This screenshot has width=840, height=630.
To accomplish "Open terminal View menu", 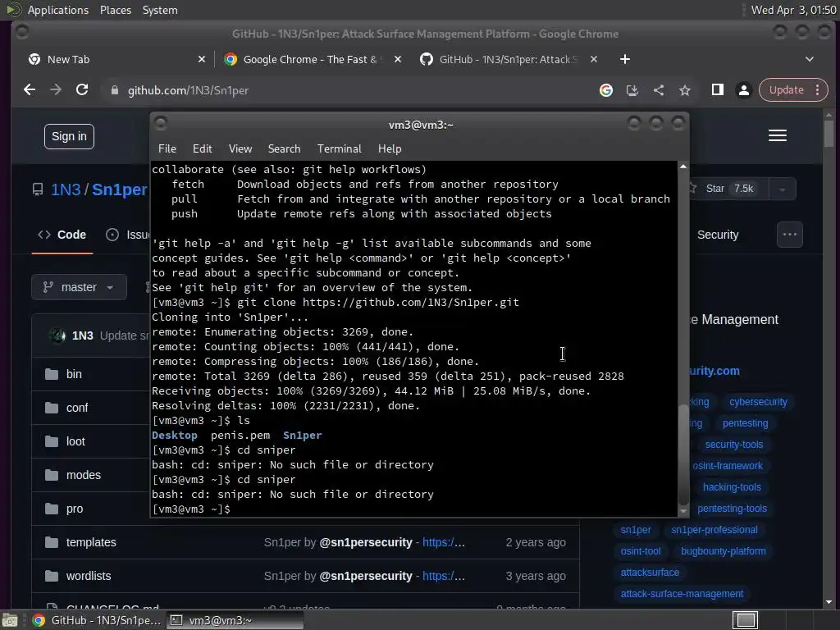I will [x=240, y=149].
